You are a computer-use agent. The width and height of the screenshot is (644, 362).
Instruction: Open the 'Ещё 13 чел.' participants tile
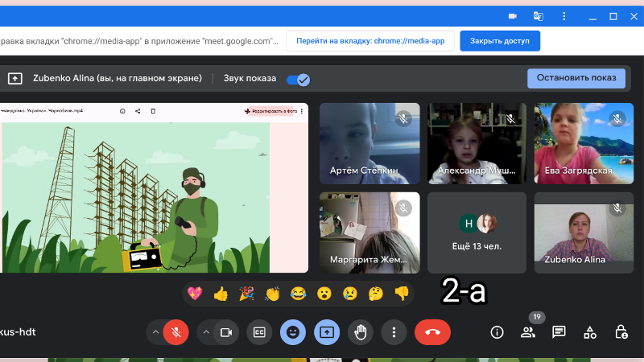click(x=477, y=232)
